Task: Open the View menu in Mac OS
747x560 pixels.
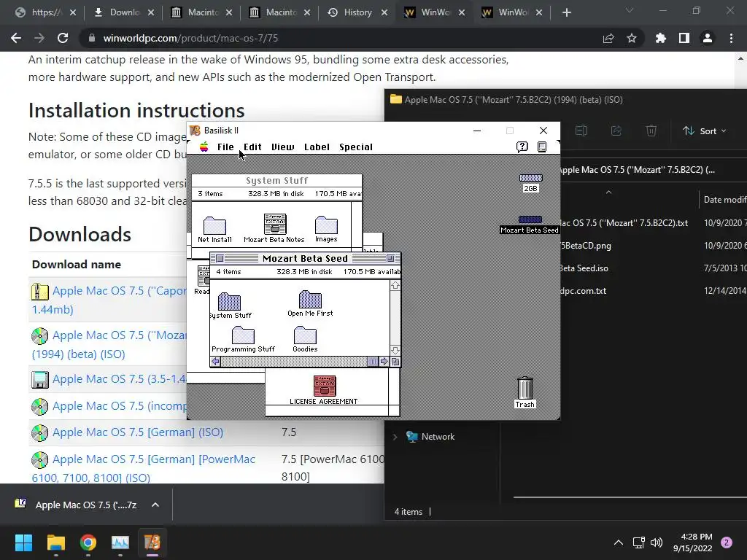Action: (282, 147)
